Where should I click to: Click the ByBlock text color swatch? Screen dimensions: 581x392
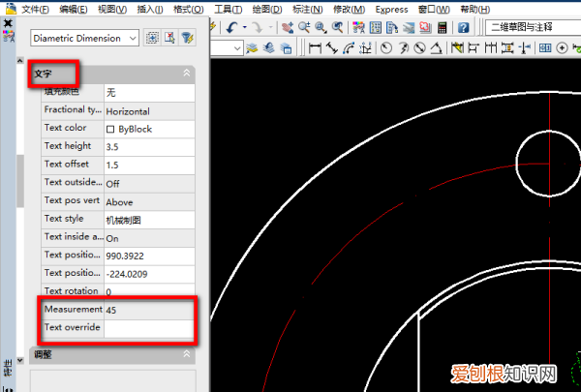coord(110,128)
